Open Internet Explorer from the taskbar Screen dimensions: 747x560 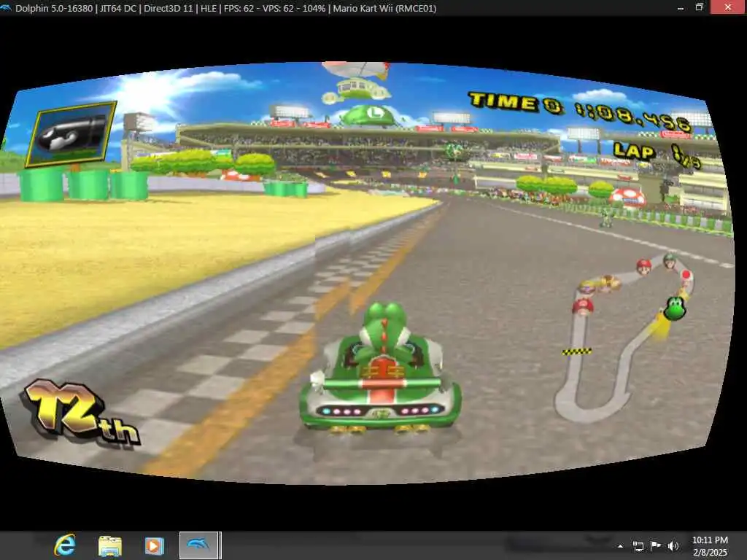click(x=65, y=545)
